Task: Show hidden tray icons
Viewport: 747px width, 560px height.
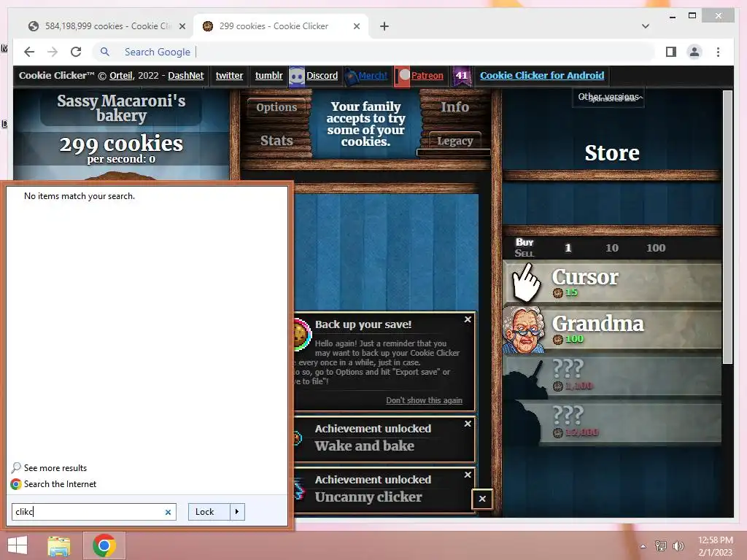Action: [643, 546]
